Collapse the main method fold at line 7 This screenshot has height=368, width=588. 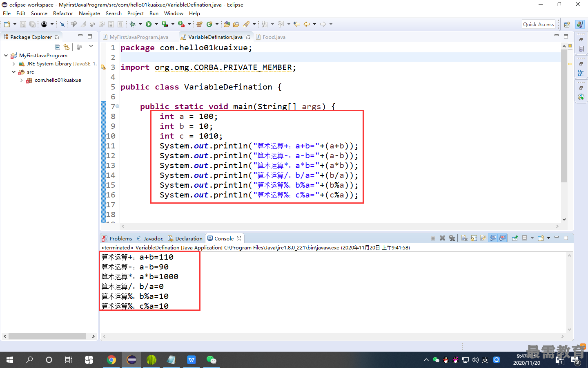tap(118, 106)
